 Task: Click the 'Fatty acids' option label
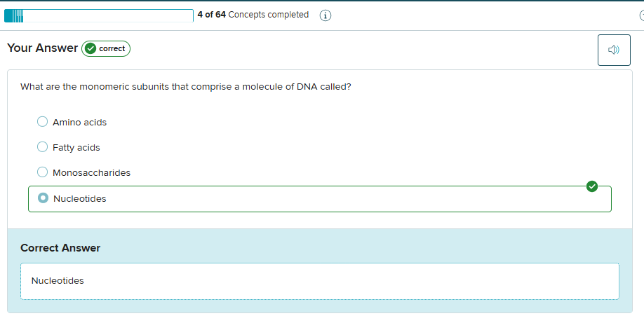pyautogui.click(x=76, y=148)
